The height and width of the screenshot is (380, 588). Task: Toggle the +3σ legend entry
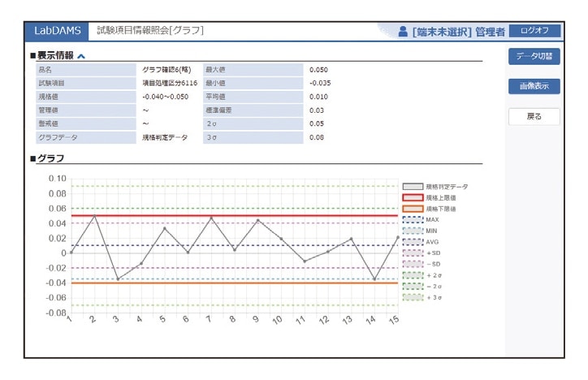click(413, 298)
